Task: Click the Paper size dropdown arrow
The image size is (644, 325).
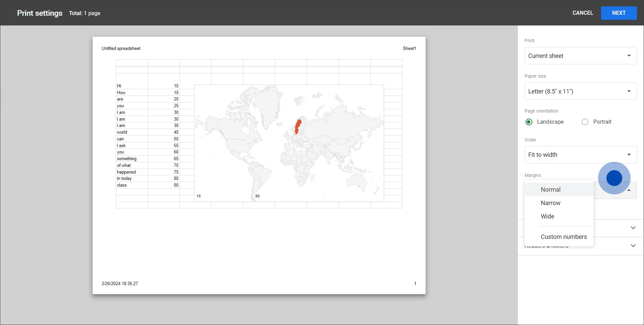Action: (x=629, y=91)
